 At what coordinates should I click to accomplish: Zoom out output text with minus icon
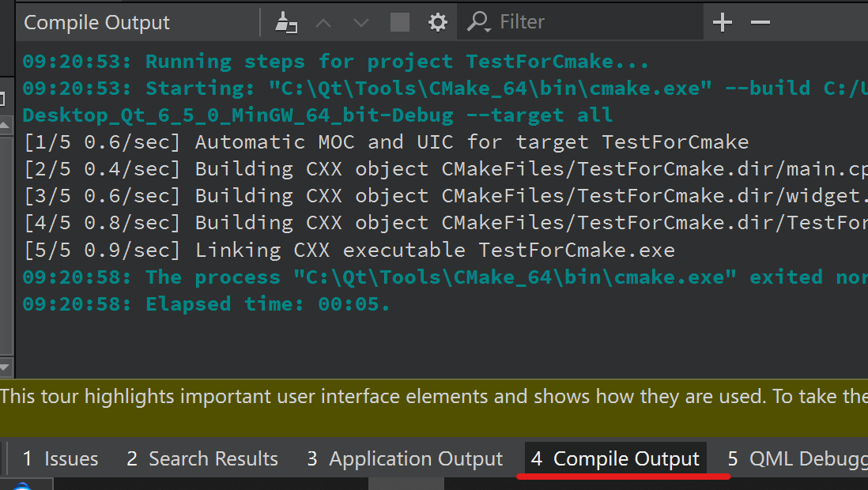(x=760, y=22)
